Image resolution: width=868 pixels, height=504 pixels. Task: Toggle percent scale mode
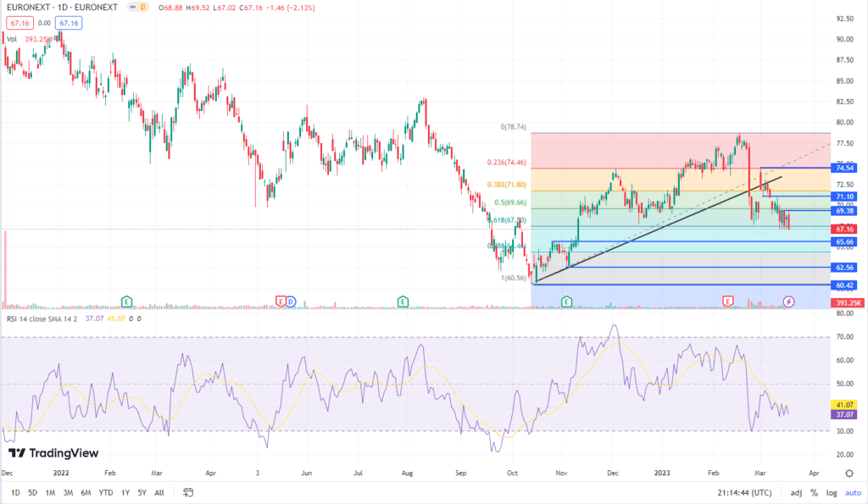click(x=813, y=492)
